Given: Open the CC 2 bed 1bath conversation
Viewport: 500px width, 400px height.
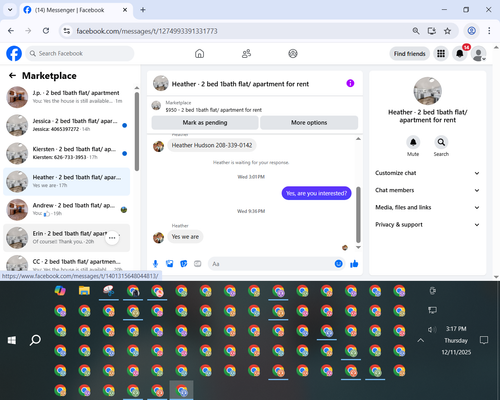Looking at the screenshot, I should point(67,263).
